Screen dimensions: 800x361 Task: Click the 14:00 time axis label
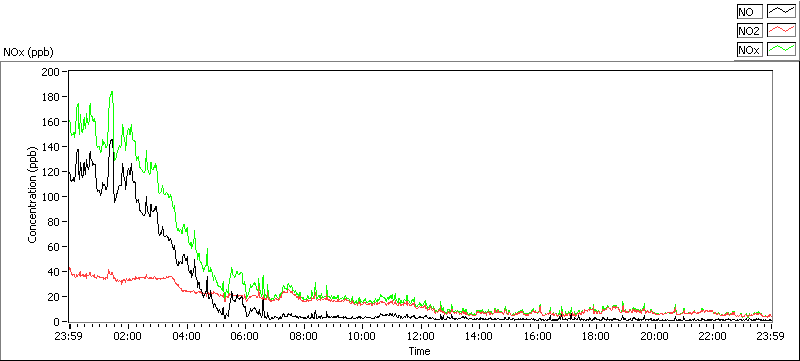click(479, 337)
